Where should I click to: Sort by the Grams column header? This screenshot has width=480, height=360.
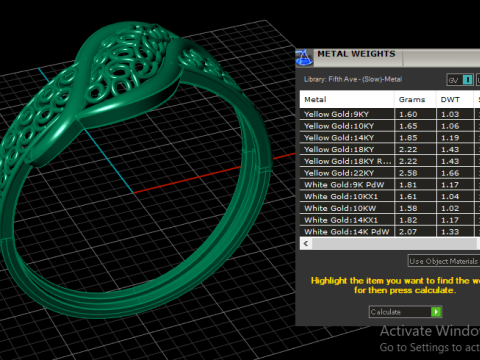tap(415, 99)
